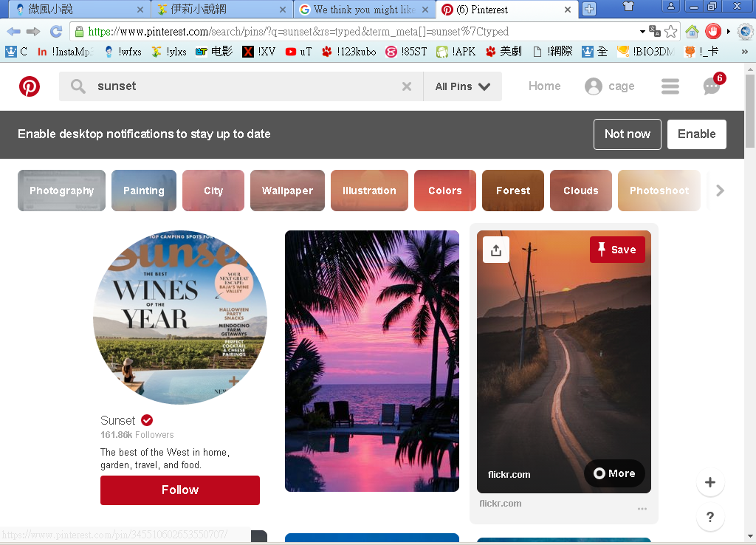This screenshot has width=756, height=545.
Task: Click the plus floating action button
Action: pos(710,482)
